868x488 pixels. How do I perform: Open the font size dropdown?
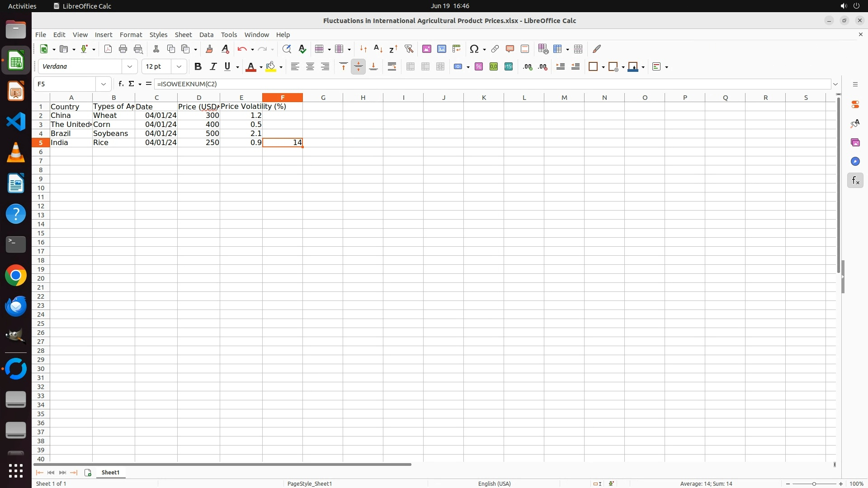pos(179,67)
